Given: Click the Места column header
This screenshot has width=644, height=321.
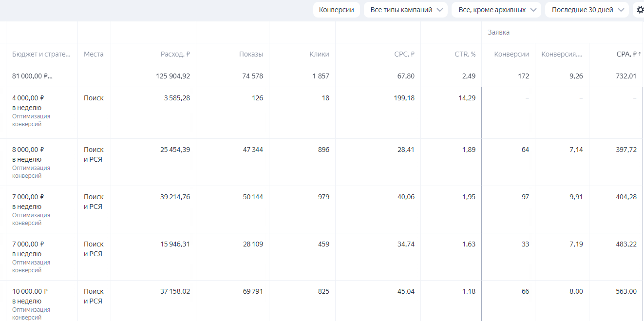Looking at the screenshot, I should (x=94, y=54).
